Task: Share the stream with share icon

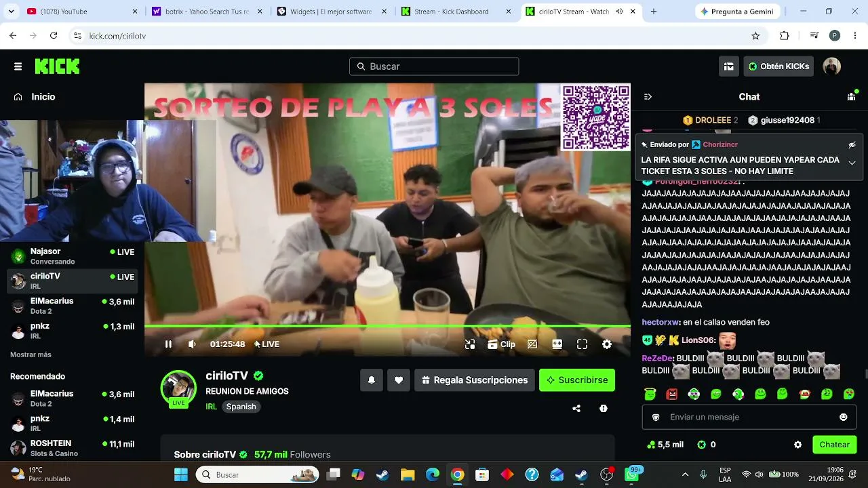Action: [x=576, y=409]
